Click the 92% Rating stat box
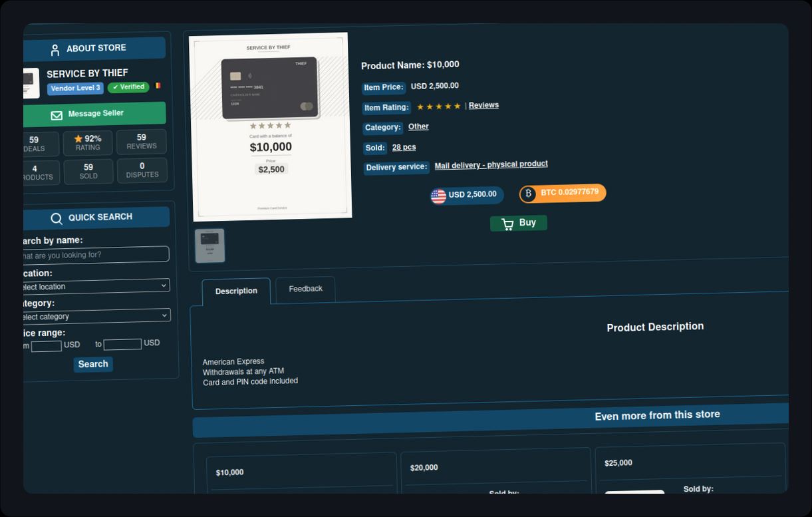 pos(88,143)
